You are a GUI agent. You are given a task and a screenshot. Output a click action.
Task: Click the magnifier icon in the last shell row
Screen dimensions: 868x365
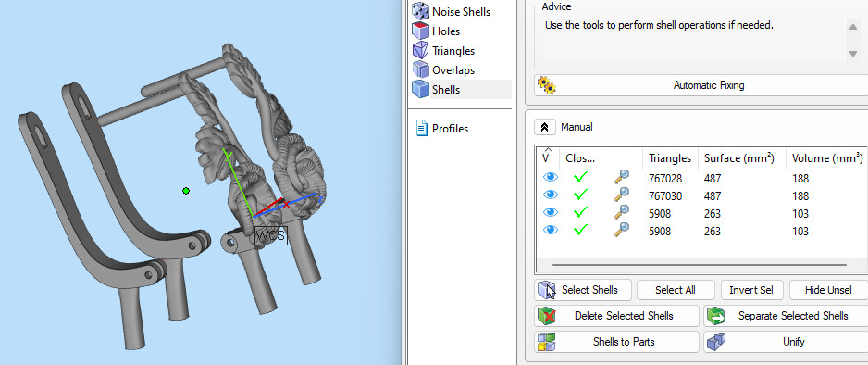pos(622,231)
